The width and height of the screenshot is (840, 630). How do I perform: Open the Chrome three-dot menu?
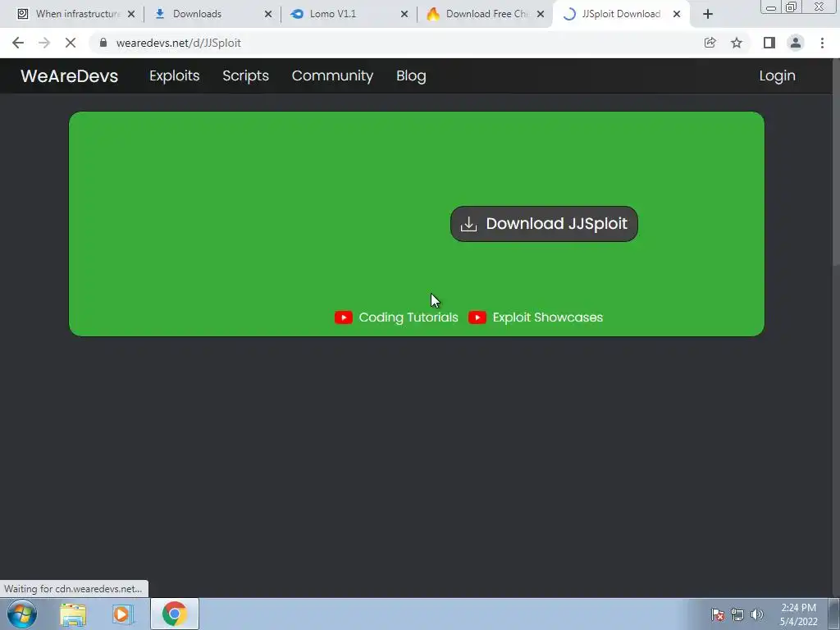click(822, 43)
